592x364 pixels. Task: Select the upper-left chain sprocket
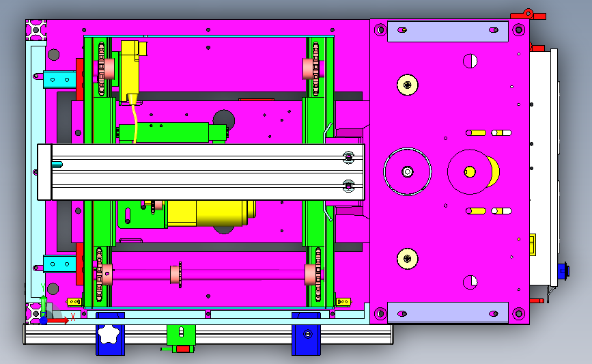[x=101, y=69]
